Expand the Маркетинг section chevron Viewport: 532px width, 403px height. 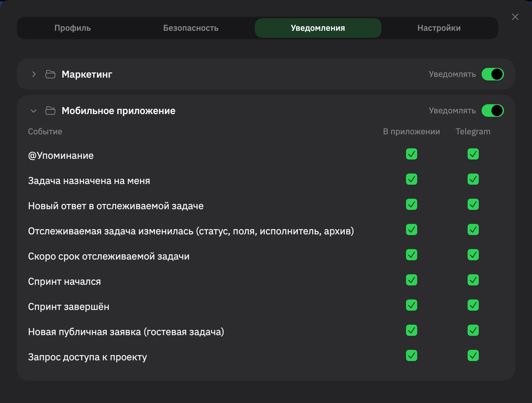(x=34, y=74)
